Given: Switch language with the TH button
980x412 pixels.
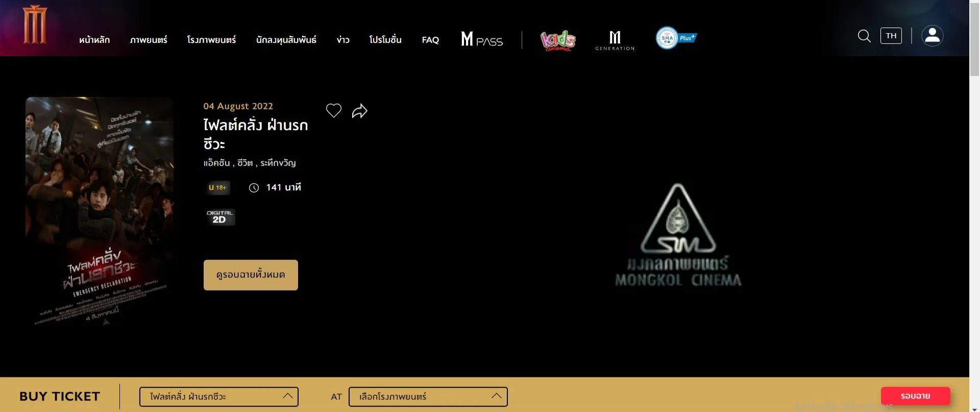Looking at the screenshot, I should click(x=891, y=36).
